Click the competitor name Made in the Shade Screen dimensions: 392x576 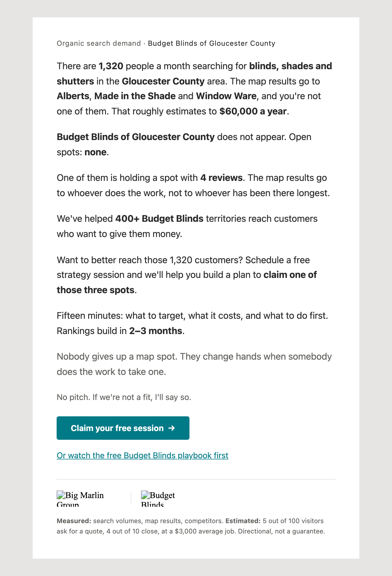point(135,96)
